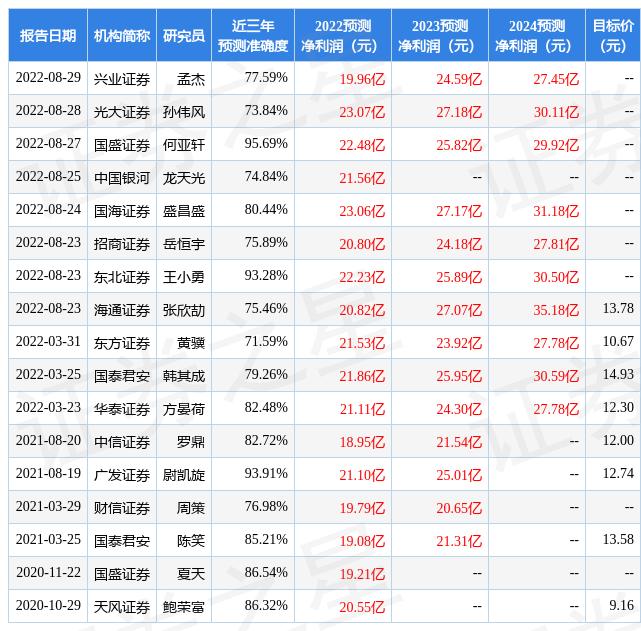The width and height of the screenshot is (641, 631).
Task: Click 天风证券 institution name
Action: tap(121, 607)
